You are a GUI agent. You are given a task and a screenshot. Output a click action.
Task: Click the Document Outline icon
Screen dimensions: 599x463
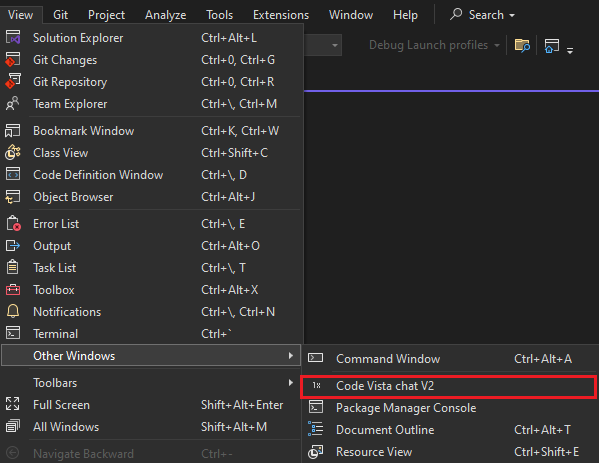[316, 429]
